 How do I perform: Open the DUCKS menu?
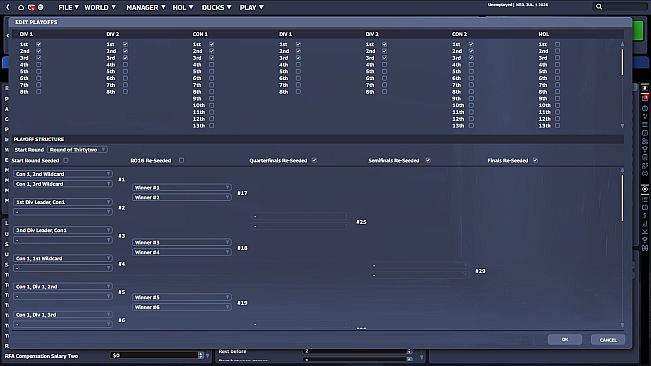pyautogui.click(x=216, y=7)
